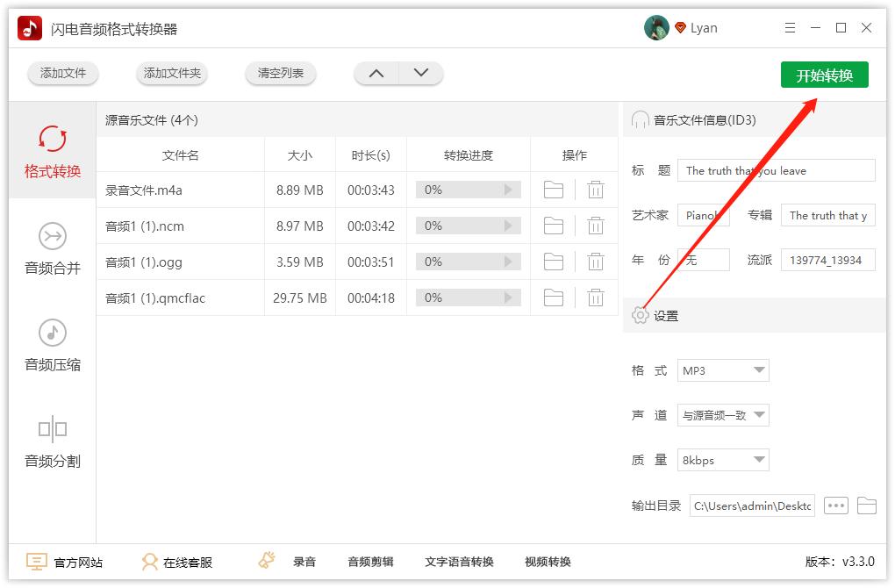
Task: Open folder icon for 音频1 (1).ncm row
Action: 553,226
